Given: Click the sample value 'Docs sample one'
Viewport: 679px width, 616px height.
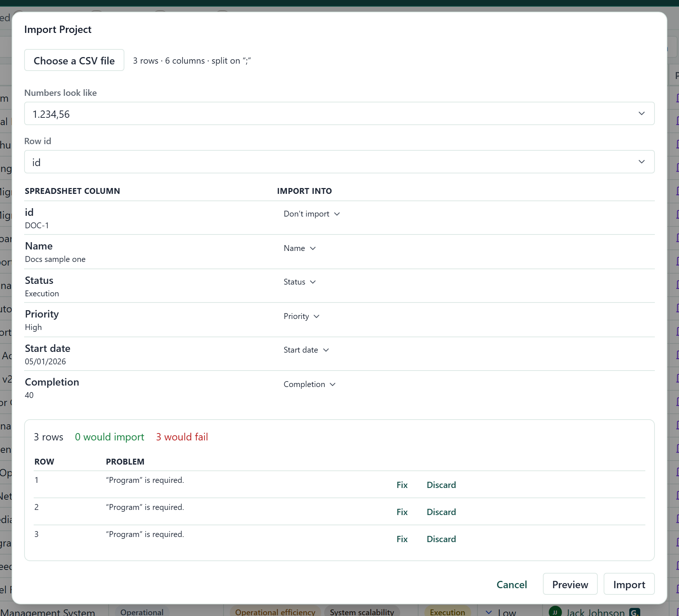Looking at the screenshot, I should [x=55, y=259].
